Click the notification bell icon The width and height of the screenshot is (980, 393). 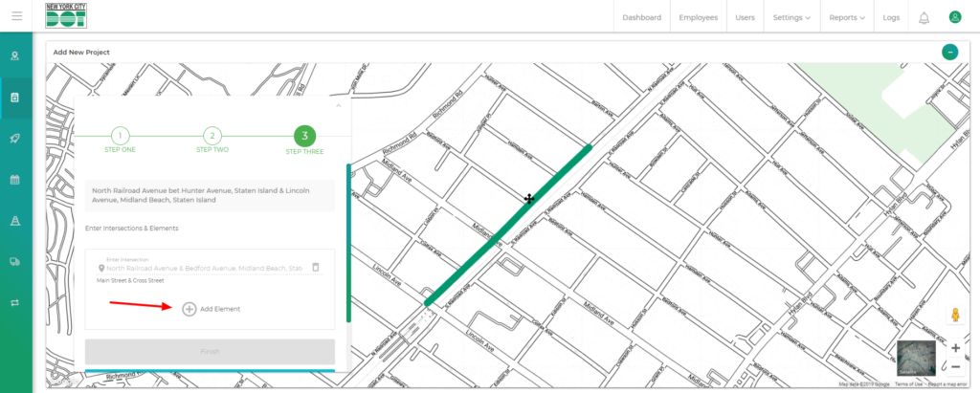click(924, 17)
